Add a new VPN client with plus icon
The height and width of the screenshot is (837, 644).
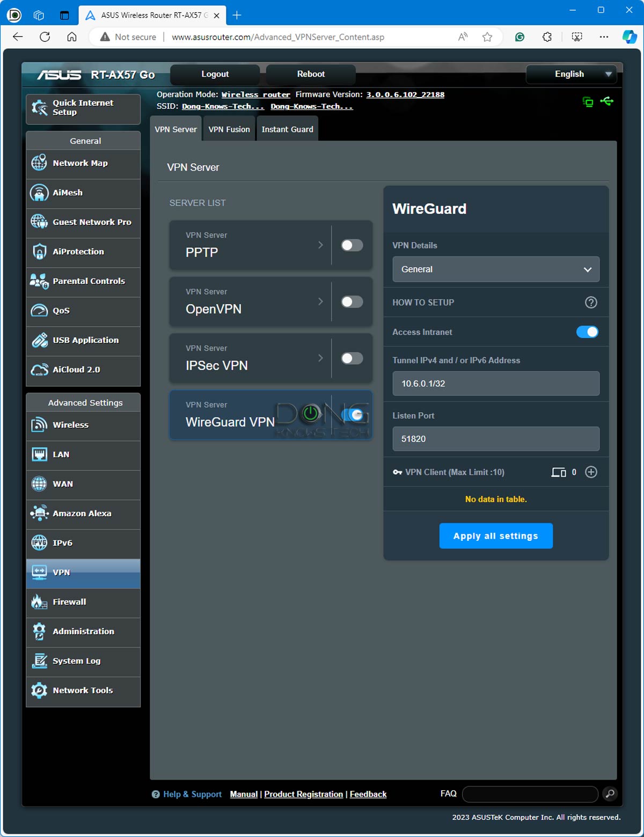591,472
